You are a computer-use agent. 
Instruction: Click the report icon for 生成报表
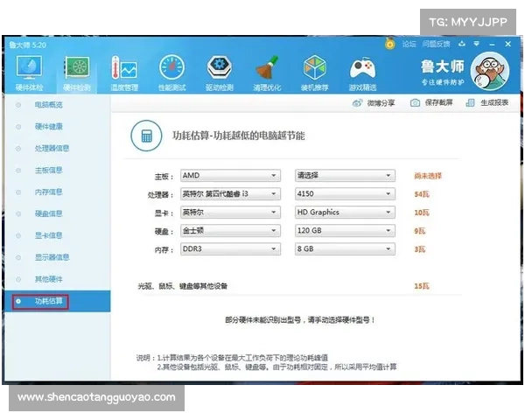pos(470,103)
